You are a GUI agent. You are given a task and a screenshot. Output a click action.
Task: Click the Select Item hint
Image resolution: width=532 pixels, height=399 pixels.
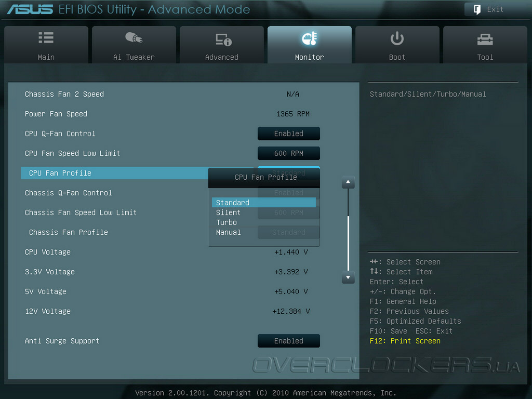(x=401, y=272)
